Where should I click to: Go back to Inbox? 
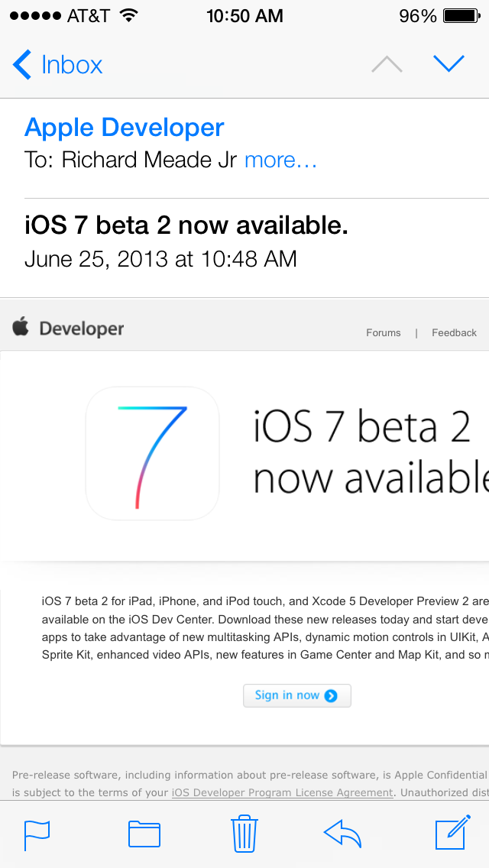tap(58, 65)
